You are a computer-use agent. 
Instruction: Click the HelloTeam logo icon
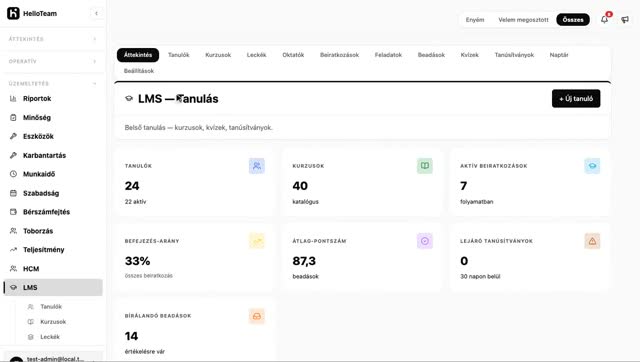(13, 13)
